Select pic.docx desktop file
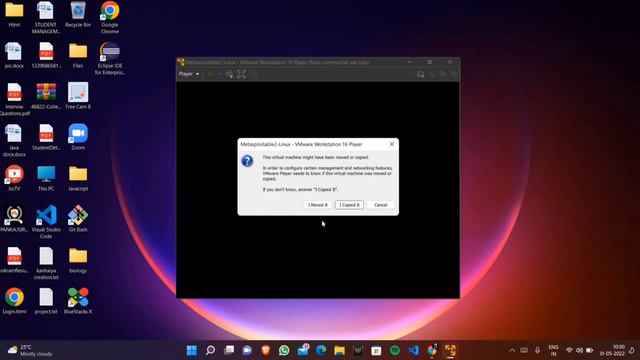 [x=14, y=56]
